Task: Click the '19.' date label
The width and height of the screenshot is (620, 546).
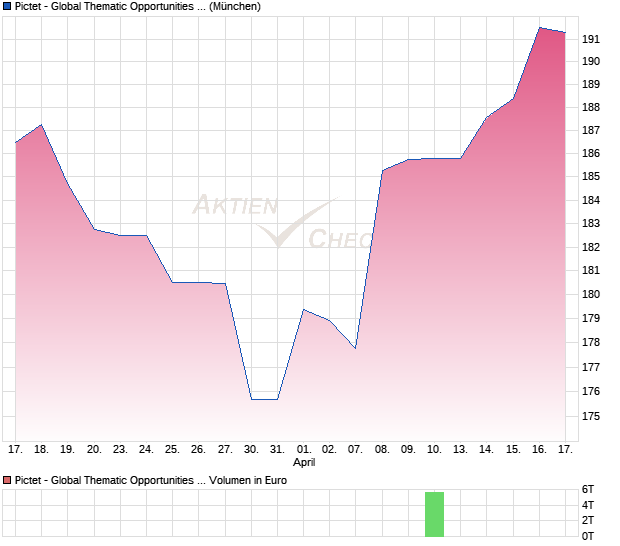Action: [67, 450]
